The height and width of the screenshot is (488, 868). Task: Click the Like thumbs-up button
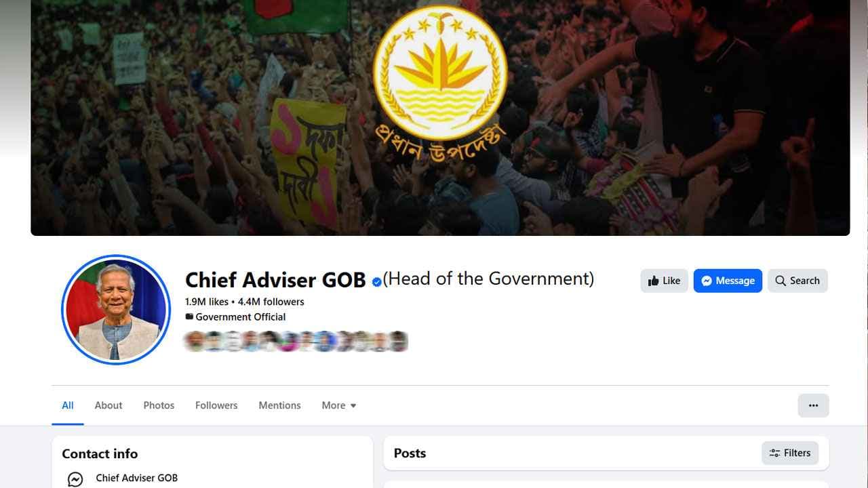[664, 281]
